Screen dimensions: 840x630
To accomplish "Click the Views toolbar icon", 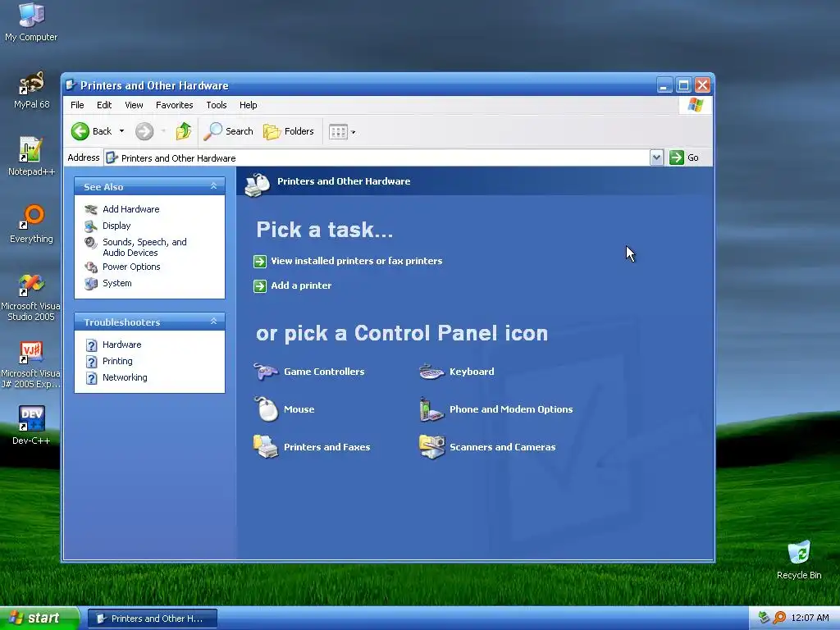I will pyautogui.click(x=338, y=132).
